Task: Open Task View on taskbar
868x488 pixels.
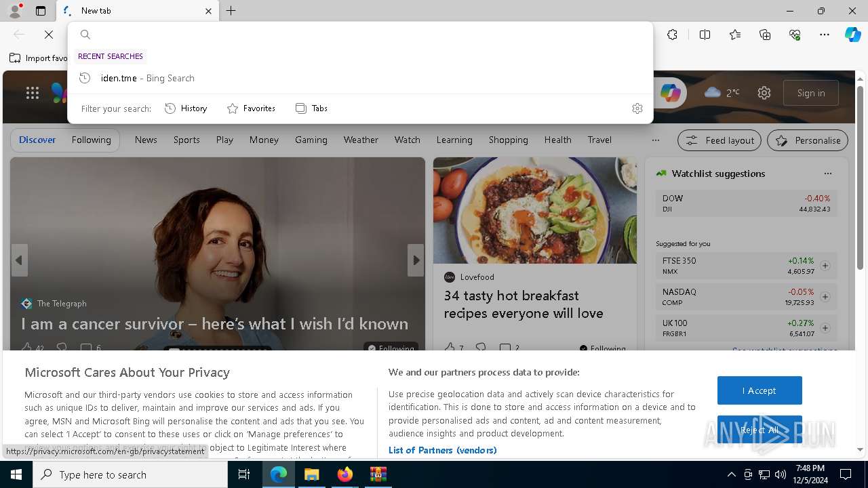Action: click(x=244, y=474)
